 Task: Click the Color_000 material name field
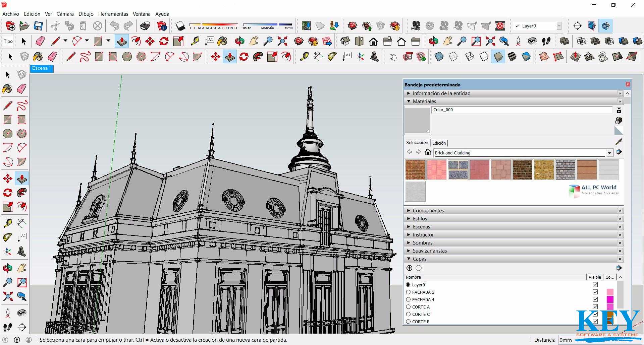(x=522, y=110)
